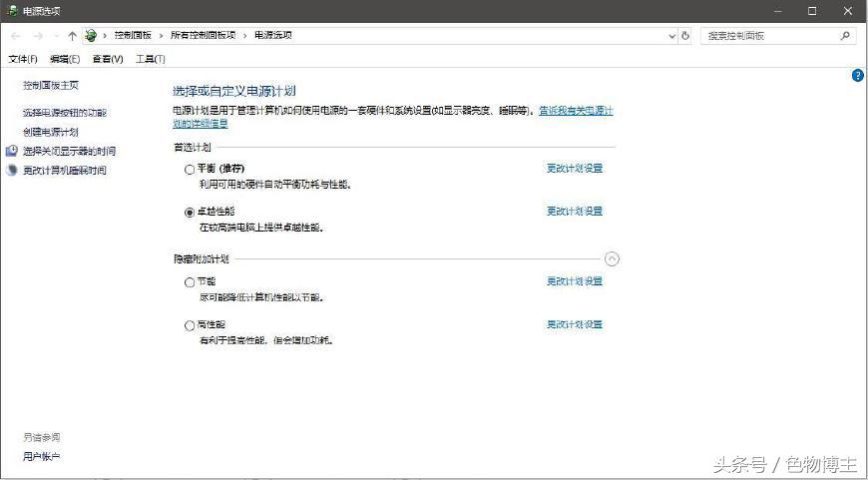Go to 控制面板主页
The width and height of the screenshot is (868, 480).
[50, 85]
